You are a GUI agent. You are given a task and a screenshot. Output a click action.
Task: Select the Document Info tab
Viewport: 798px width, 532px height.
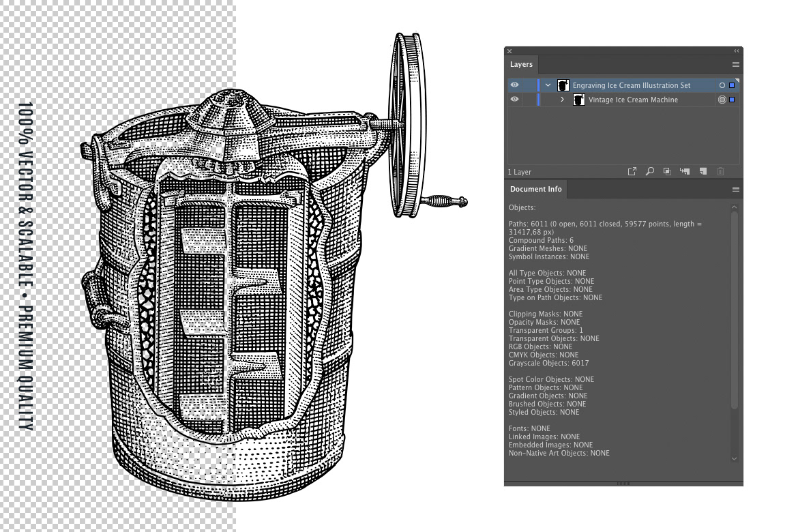536,189
